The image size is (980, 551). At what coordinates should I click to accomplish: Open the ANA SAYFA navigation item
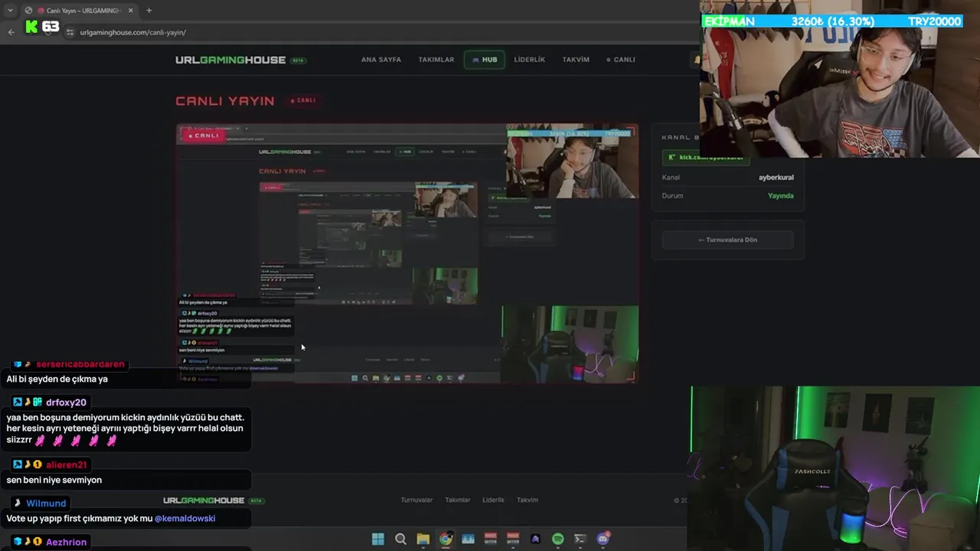pos(381,60)
